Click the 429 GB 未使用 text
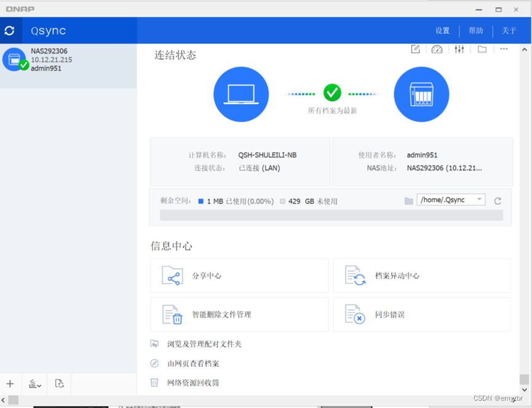This screenshot has width=532, height=408. [313, 201]
